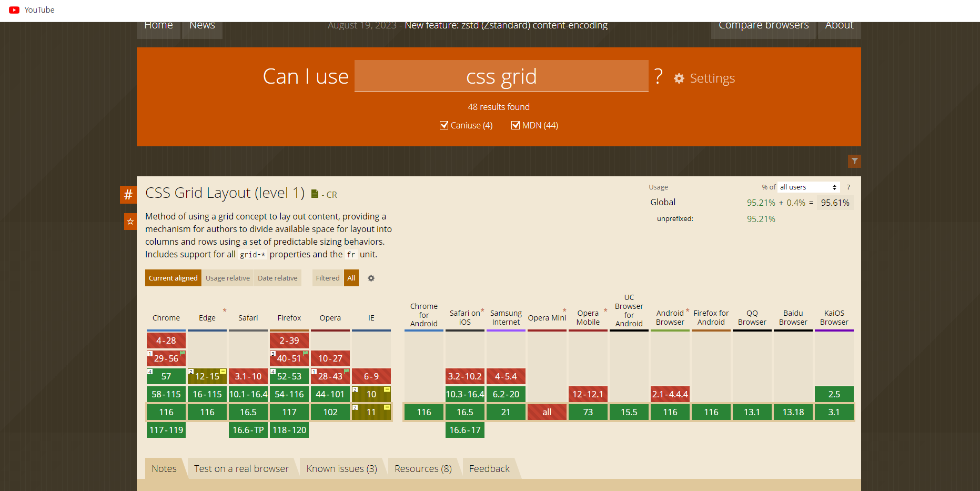980x491 pixels.
Task: Select Chrome version 4-28 cell
Action: click(166, 340)
